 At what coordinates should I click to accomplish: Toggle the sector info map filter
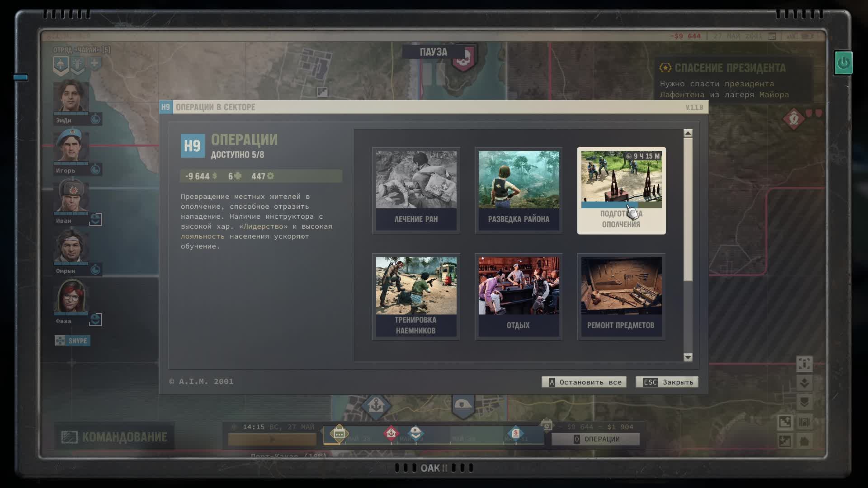[804, 364]
